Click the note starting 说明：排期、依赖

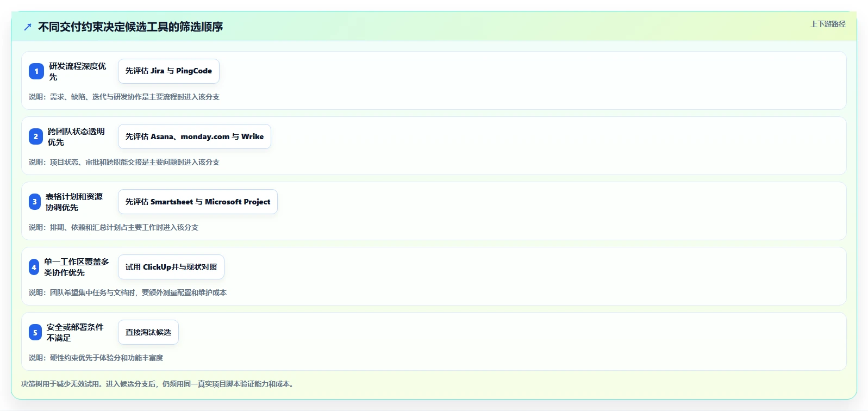pyautogui.click(x=114, y=227)
